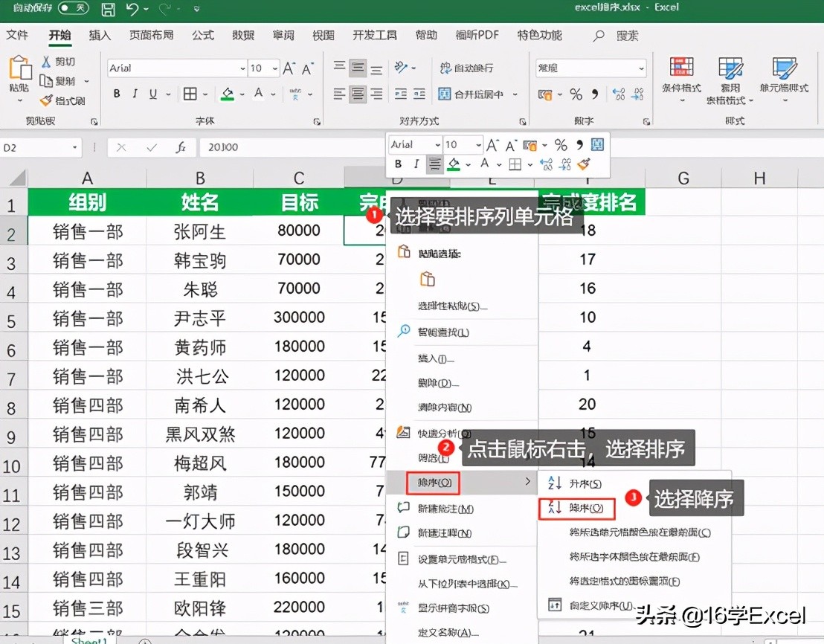The image size is (824, 644).
Task: Select 降序(O) in the sort submenu
Action: pos(586,508)
